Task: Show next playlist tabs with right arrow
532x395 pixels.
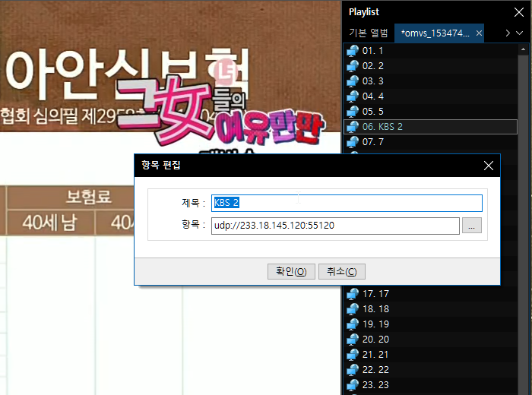Action: pyautogui.click(x=508, y=33)
